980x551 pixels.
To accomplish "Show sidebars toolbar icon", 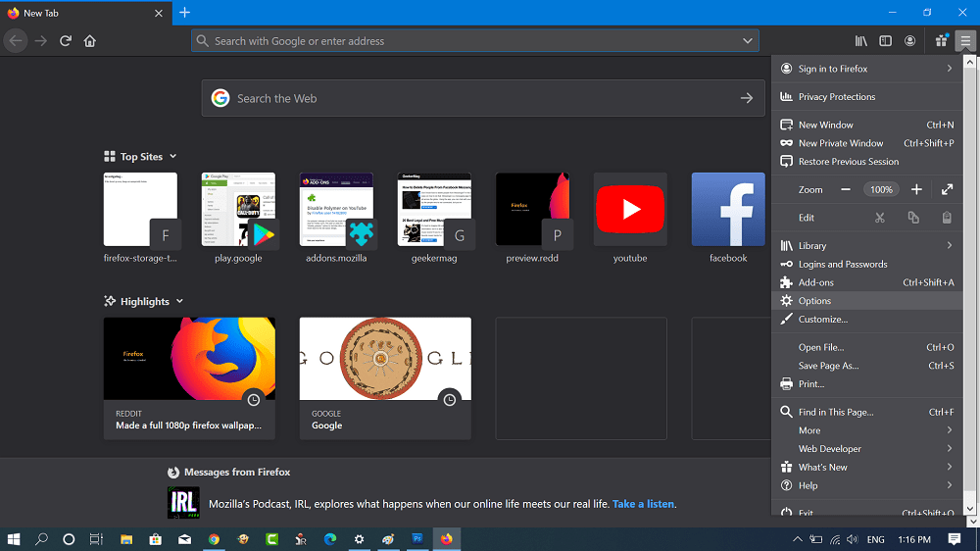I will pyautogui.click(x=886, y=41).
